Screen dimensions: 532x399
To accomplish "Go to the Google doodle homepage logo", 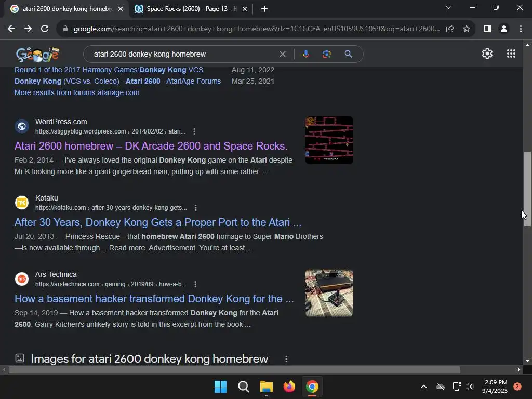I will pyautogui.click(x=37, y=54).
